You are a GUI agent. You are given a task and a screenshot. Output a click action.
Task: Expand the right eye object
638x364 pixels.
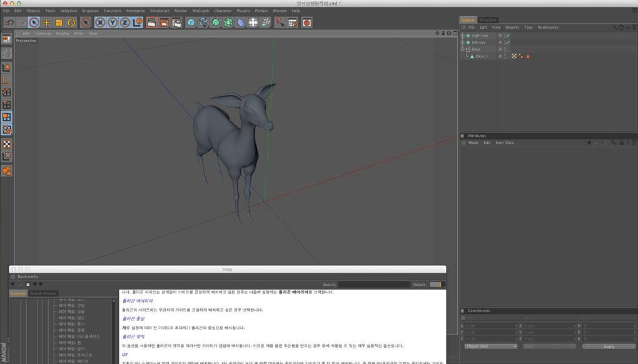[x=463, y=36]
